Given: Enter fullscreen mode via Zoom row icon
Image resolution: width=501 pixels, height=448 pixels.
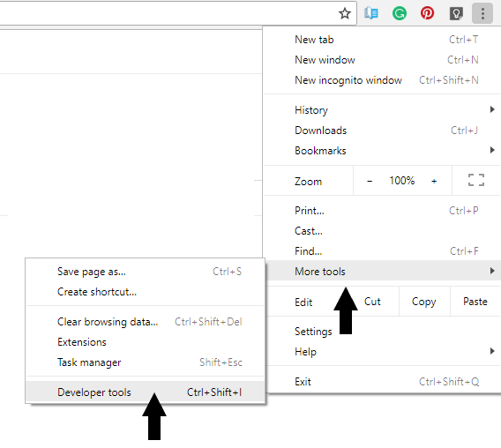Looking at the screenshot, I should tap(476, 180).
